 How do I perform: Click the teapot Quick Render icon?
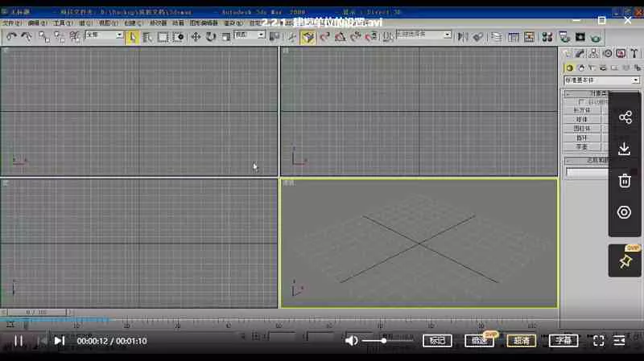(x=596, y=37)
